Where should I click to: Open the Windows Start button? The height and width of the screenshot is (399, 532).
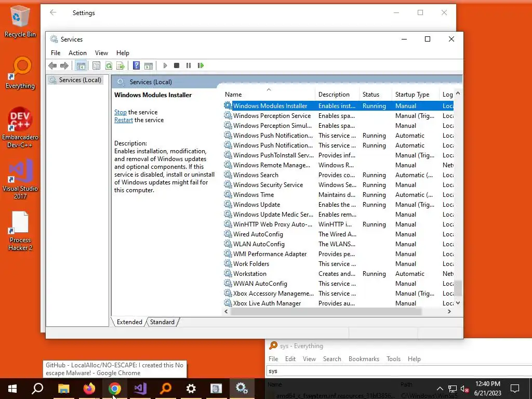click(x=12, y=389)
